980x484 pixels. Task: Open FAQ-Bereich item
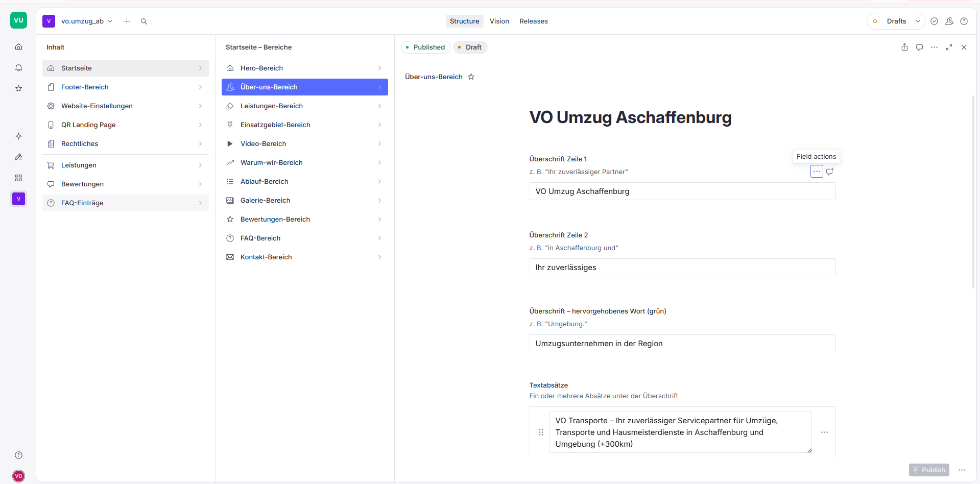tap(305, 238)
